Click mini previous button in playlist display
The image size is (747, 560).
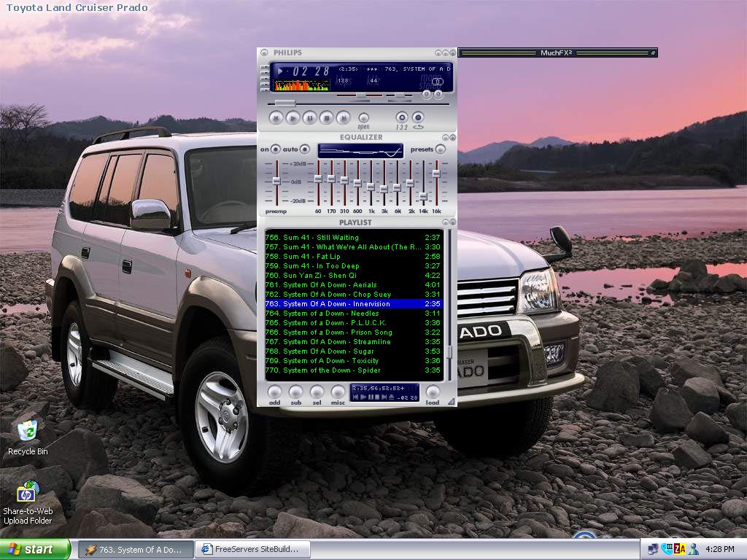[355, 397]
